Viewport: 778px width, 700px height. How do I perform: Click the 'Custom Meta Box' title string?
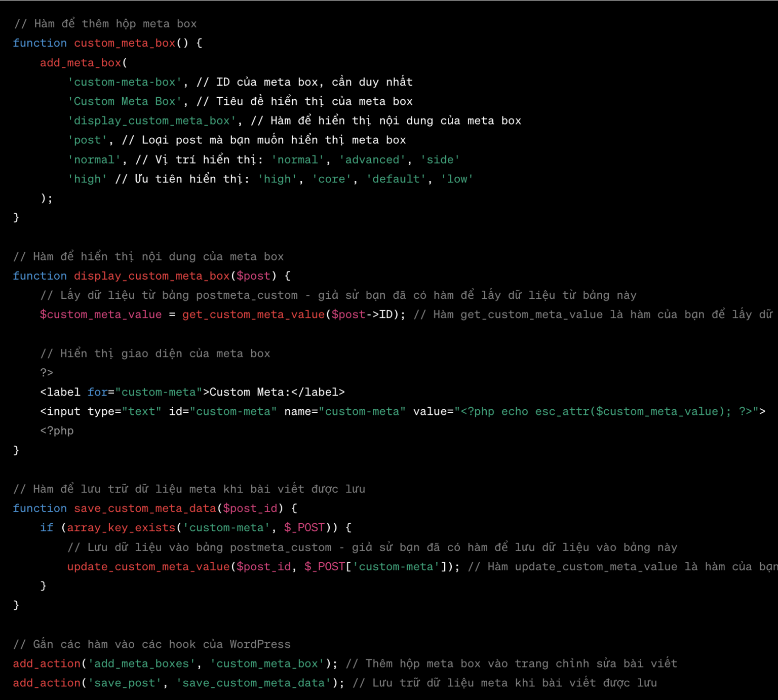tap(124, 101)
